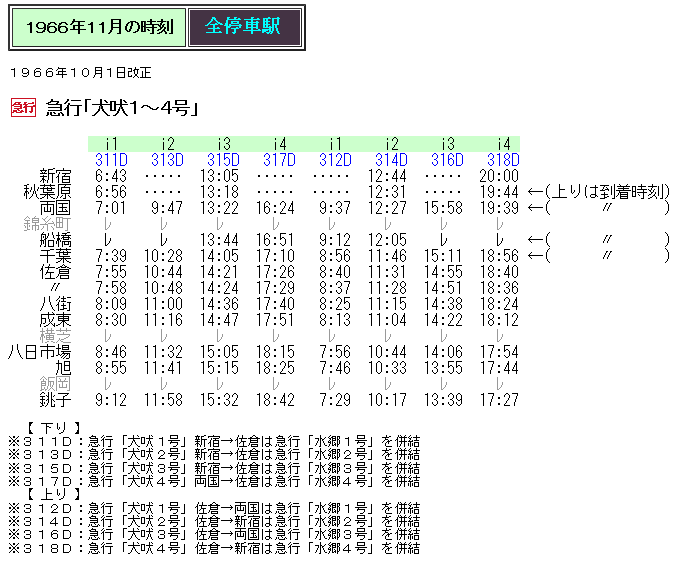Click the ※311D 犬吠1号 note line
The height and width of the screenshot is (563, 690).
click(214, 441)
